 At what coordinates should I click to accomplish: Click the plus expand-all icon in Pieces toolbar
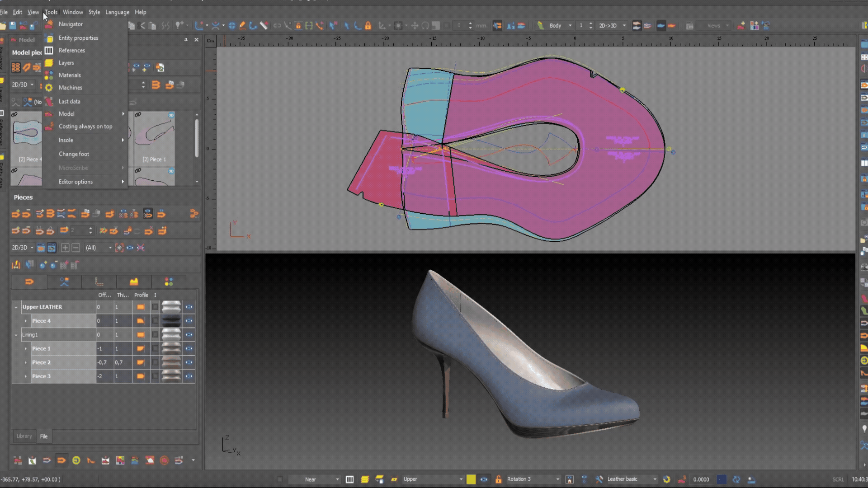point(65,248)
